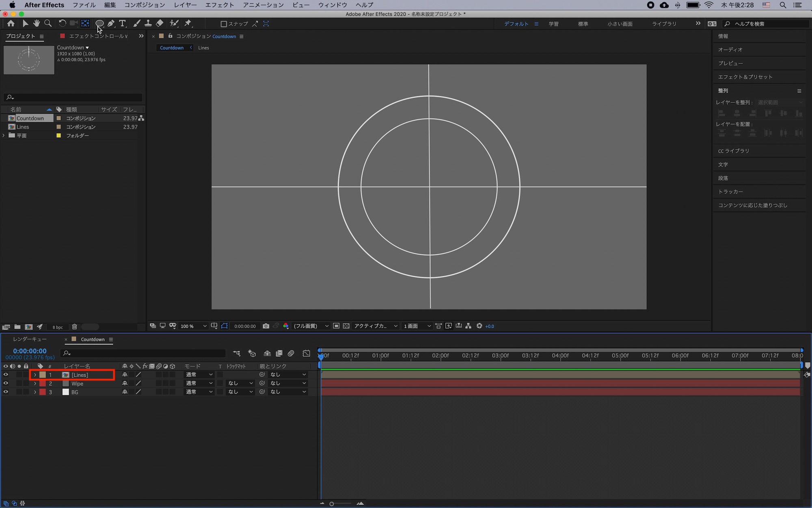Open the エフェクト＆プリセット panel
The width and height of the screenshot is (812, 508).
[x=745, y=77]
